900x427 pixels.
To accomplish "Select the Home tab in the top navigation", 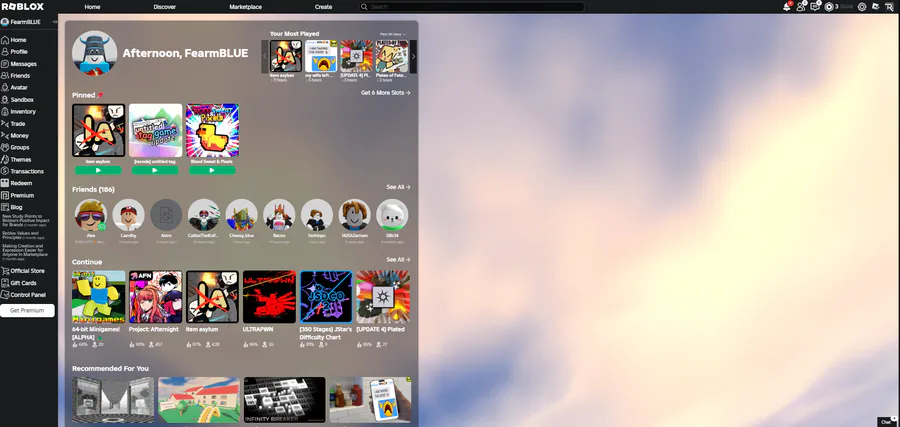I will 92,7.
